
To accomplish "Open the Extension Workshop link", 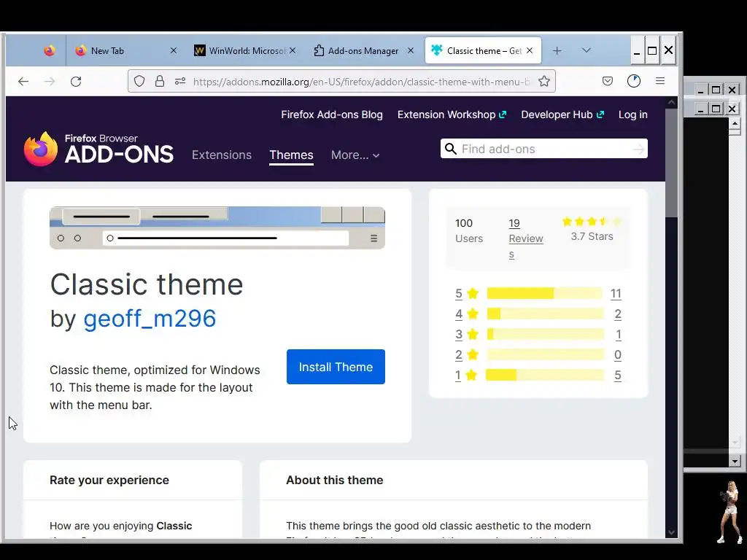I will (x=452, y=114).
